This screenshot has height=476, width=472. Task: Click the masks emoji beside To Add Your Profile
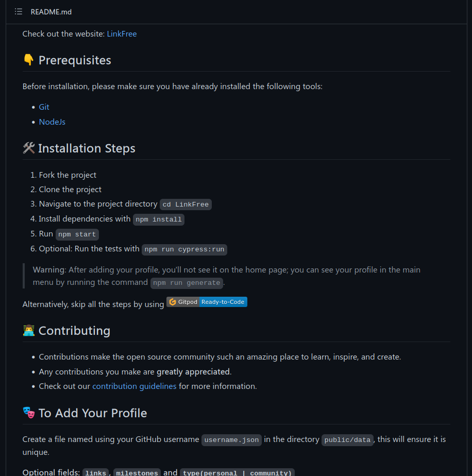point(29,412)
